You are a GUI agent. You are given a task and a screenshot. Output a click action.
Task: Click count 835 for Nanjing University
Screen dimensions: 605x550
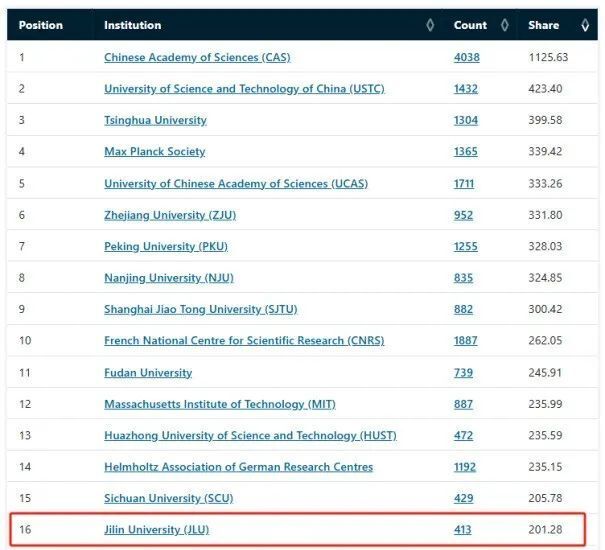click(x=463, y=278)
